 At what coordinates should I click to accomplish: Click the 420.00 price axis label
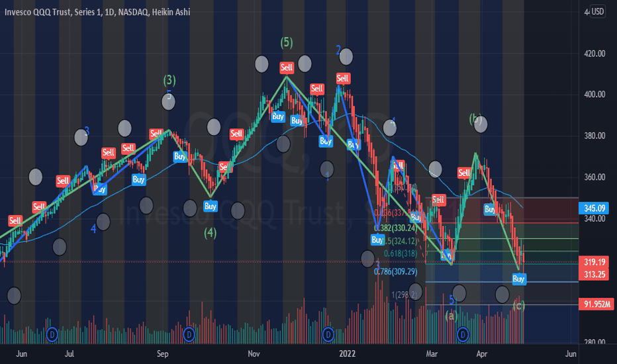594,54
